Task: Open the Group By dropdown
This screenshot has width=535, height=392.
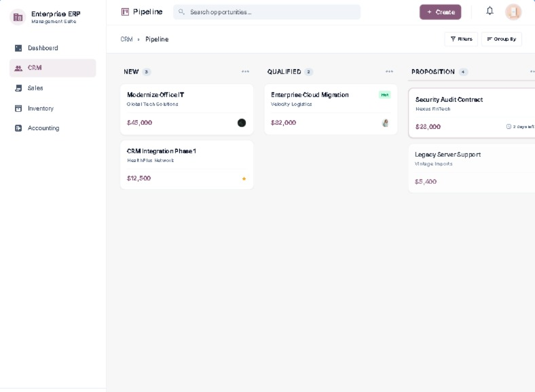Action: (502, 39)
